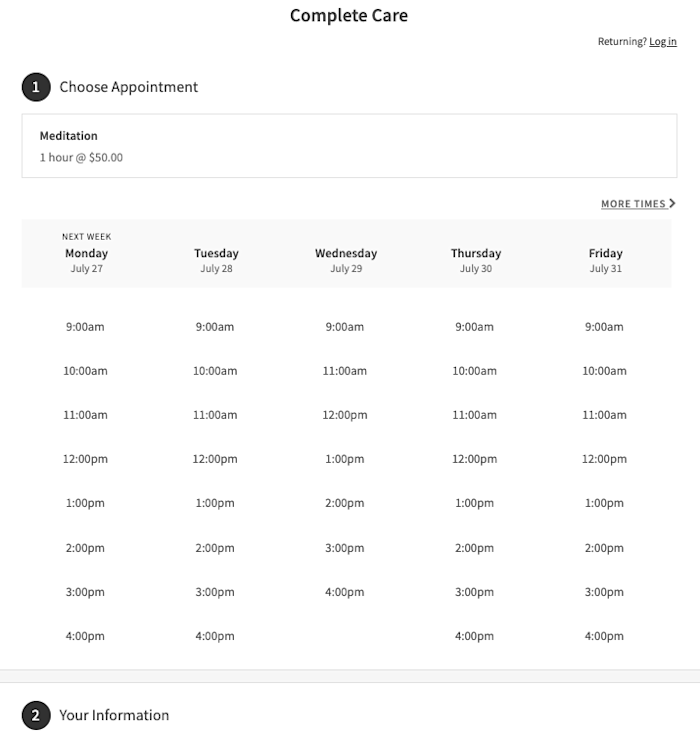700x734 pixels.
Task: Click the Friday July 31 column header
Action: (x=605, y=260)
